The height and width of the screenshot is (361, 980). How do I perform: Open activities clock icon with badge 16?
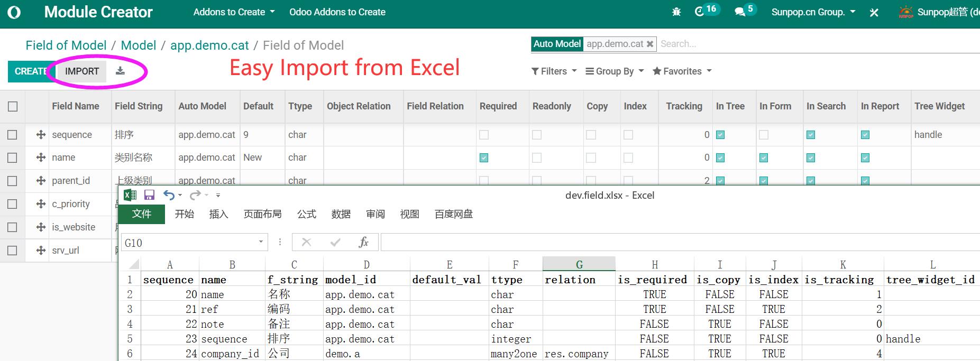700,12
